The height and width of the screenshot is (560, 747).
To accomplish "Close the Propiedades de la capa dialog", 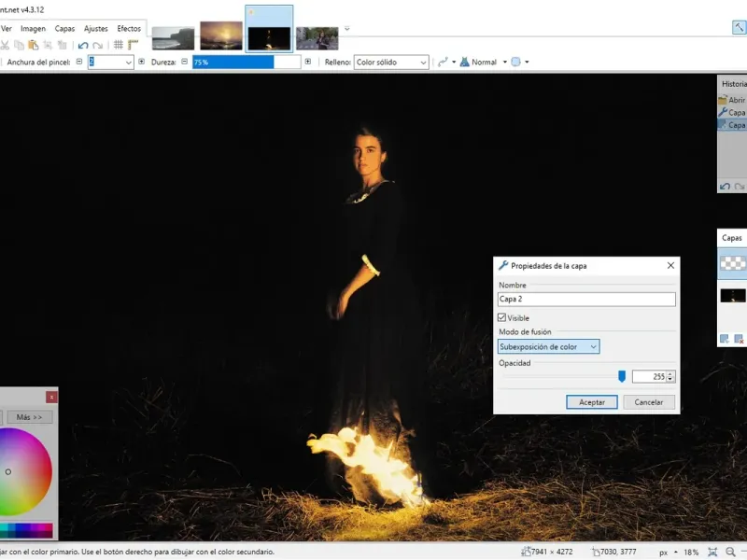I will 670,266.
